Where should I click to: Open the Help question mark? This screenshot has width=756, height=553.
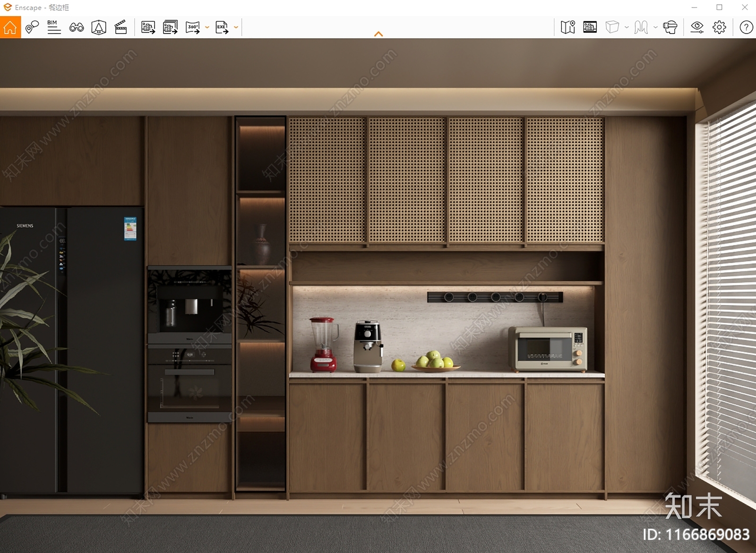coord(746,27)
